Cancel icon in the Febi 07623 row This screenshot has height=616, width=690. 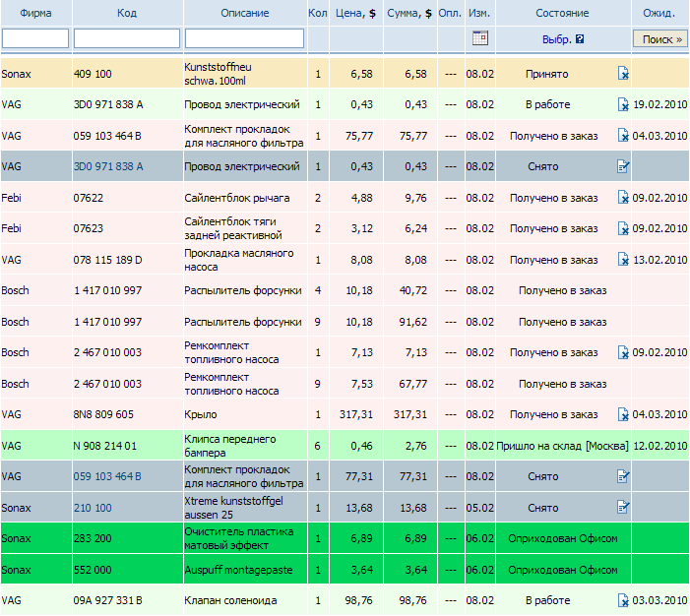623,228
